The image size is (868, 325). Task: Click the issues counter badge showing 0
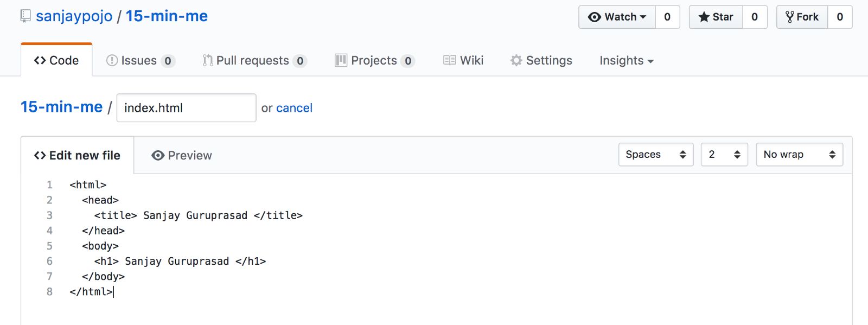(x=168, y=61)
